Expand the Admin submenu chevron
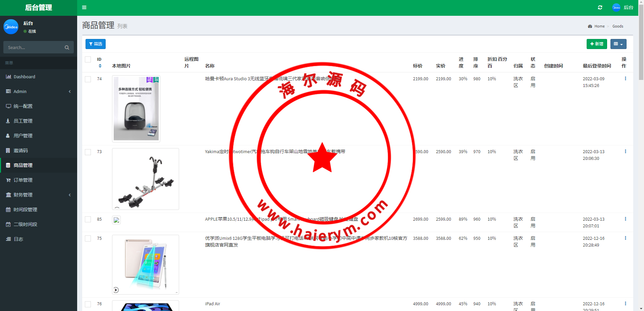This screenshot has width=644, height=311. (70, 91)
